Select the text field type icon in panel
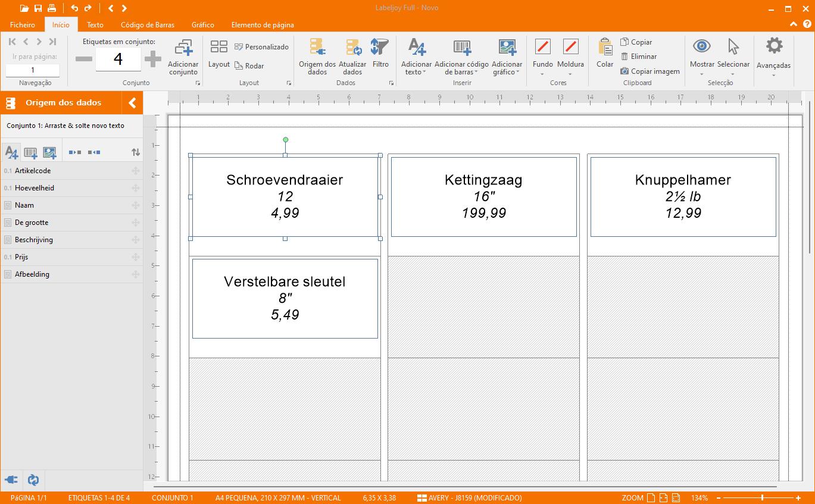This screenshot has height=504, width=815. coord(11,152)
